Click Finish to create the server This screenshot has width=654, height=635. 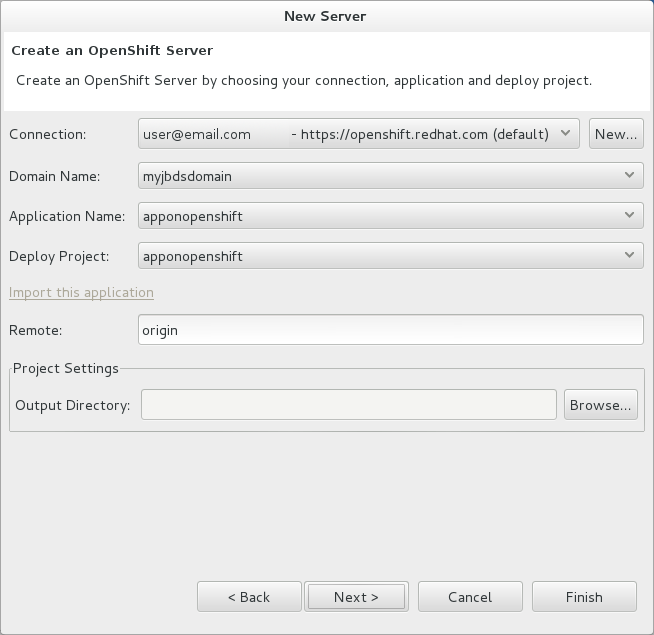point(584,597)
